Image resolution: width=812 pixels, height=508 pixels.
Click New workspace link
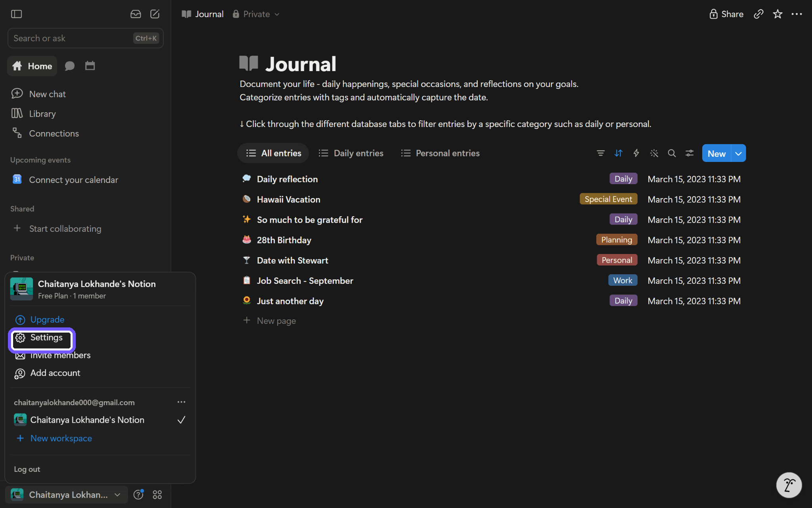coord(54,438)
